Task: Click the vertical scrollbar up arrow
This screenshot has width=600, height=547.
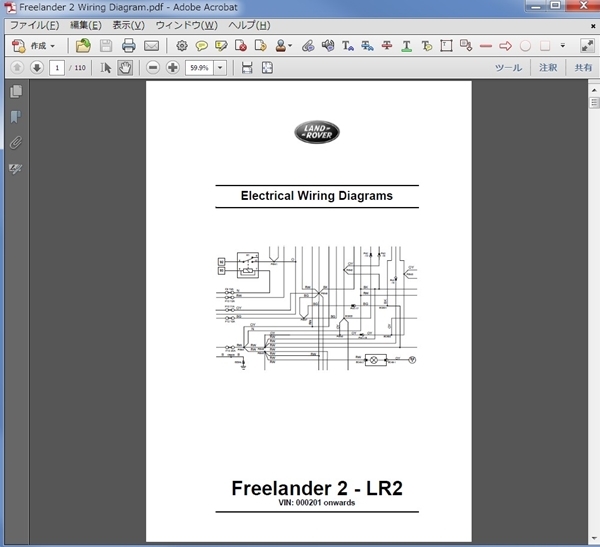Action: tap(594, 90)
